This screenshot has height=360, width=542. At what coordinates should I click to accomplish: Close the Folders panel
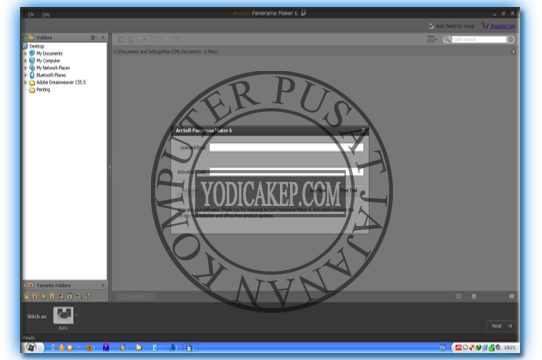pos(103,37)
